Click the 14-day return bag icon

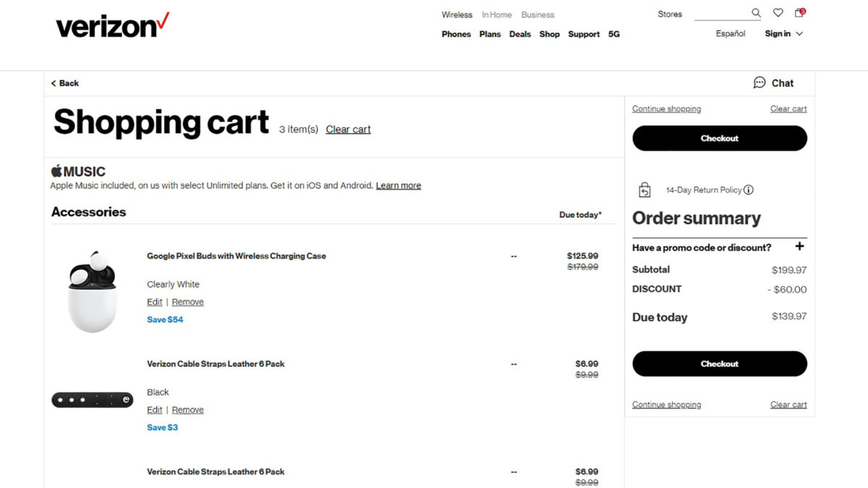[x=644, y=190]
